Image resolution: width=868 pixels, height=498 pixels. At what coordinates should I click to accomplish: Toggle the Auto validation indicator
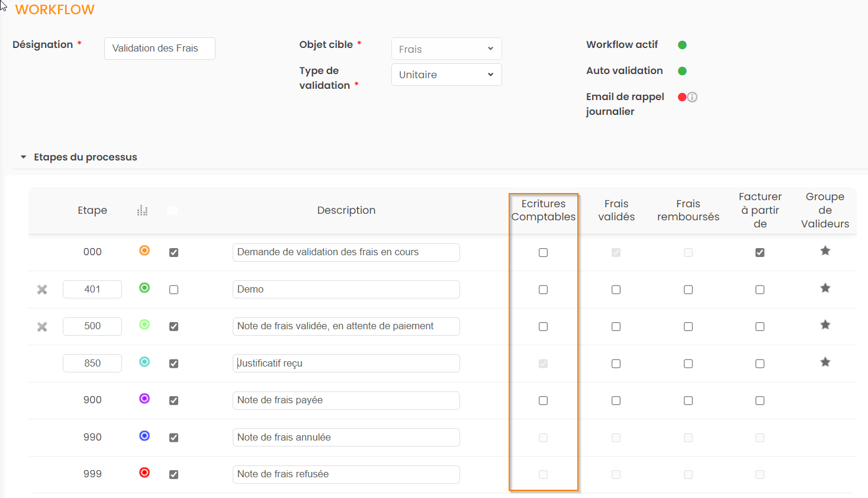682,71
